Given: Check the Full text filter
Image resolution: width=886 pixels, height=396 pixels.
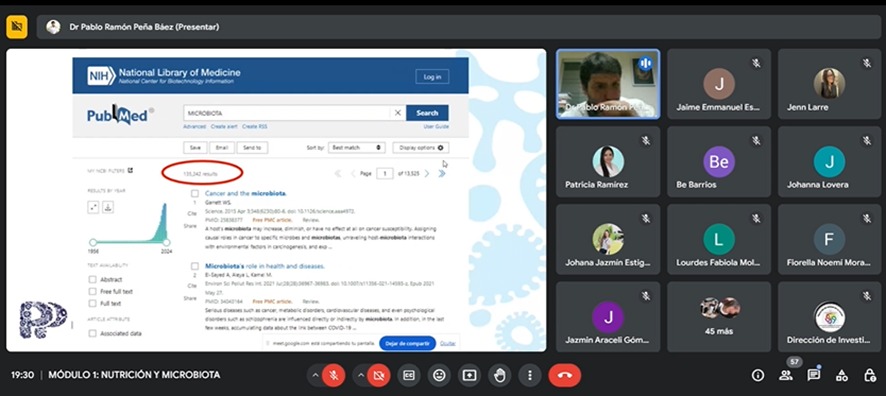Looking at the screenshot, I should [x=93, y=303].
